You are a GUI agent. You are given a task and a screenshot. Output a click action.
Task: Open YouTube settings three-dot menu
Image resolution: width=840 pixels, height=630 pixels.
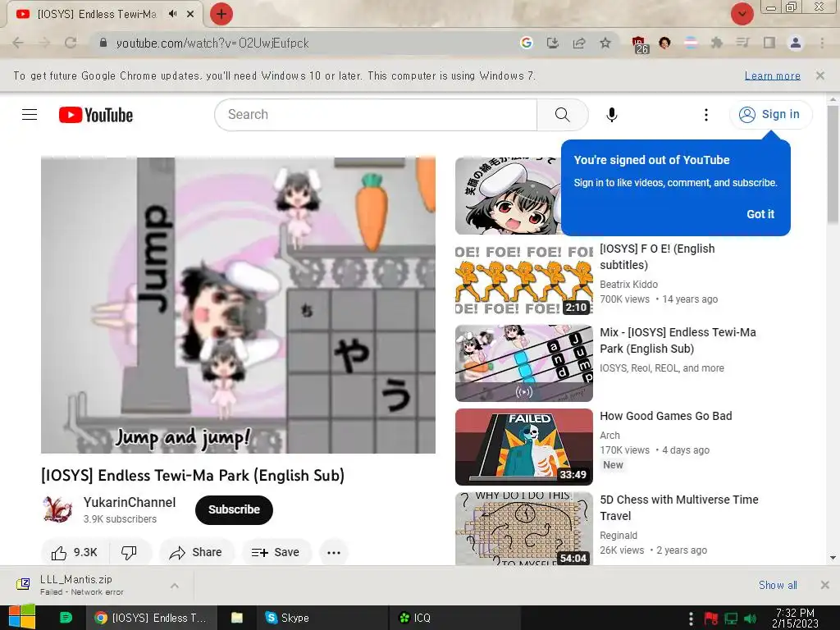point(706,115)
